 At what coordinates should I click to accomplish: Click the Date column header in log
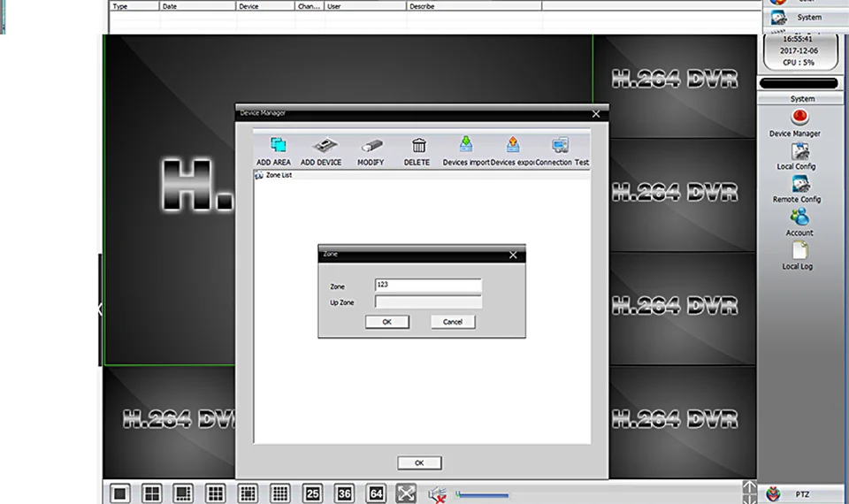coord(197,6)
